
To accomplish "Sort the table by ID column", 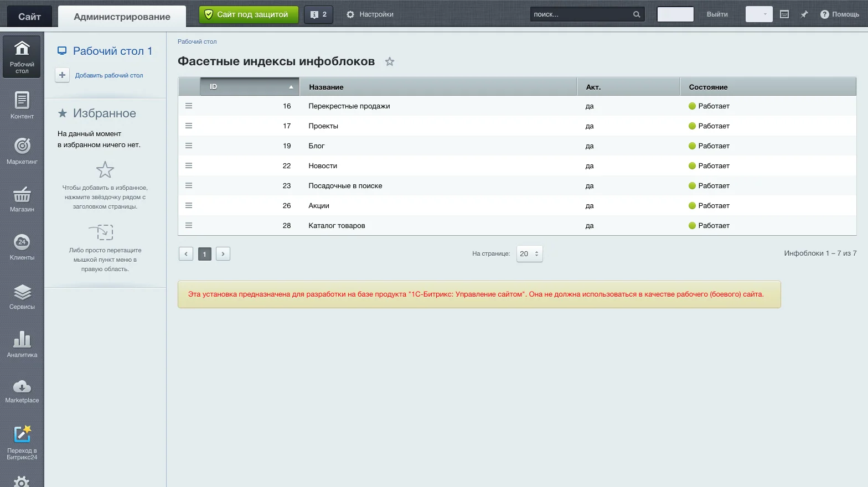I will coord(250,87).
